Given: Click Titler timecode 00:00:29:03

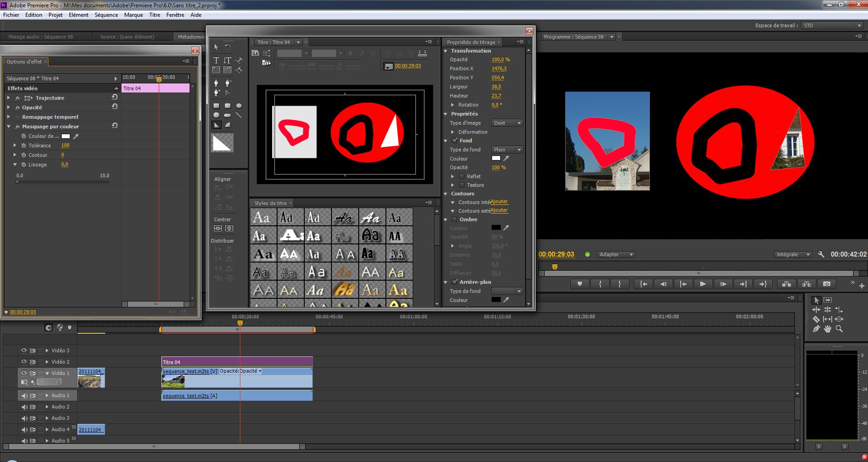Looking at the screenshot, I should (408, 66).
